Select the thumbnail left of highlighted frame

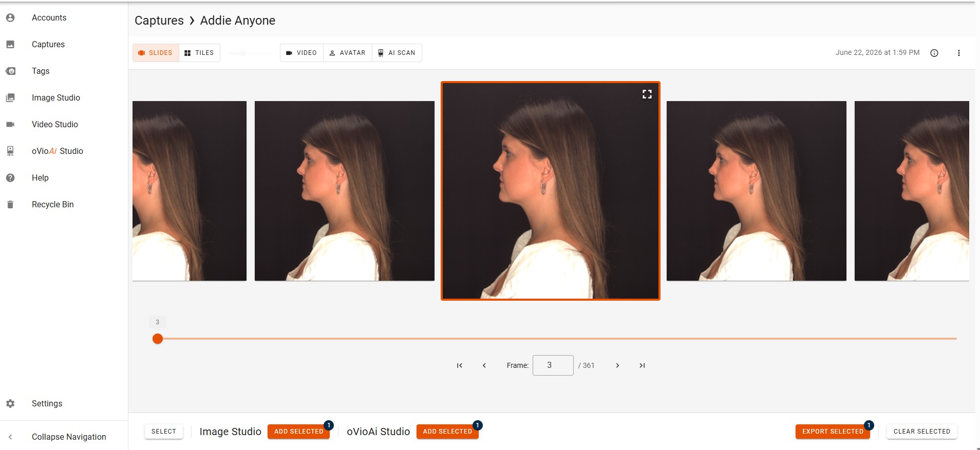coord(345,191)
